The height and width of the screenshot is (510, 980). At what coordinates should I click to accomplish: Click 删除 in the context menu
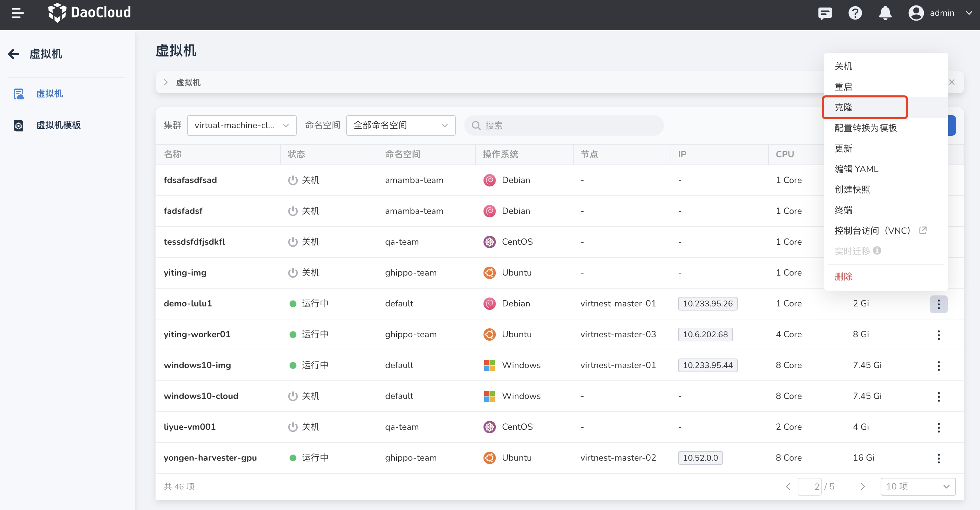[x=843, y=277]
